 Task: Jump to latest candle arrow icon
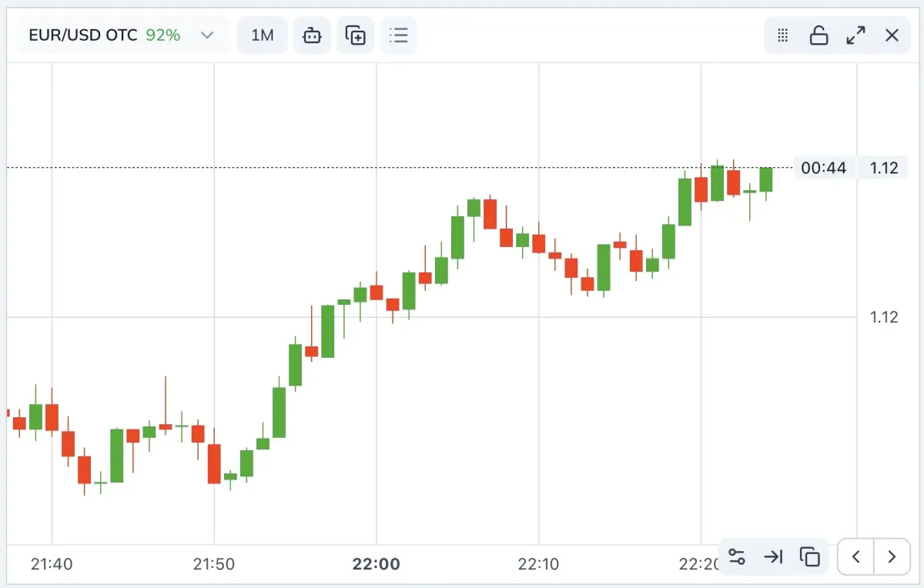[773, 556]
